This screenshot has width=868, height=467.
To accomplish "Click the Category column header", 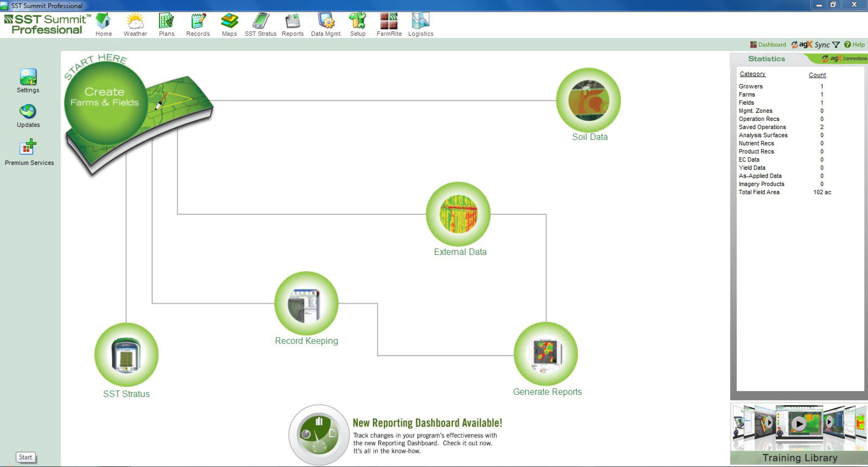I will (x=752, y=74).
